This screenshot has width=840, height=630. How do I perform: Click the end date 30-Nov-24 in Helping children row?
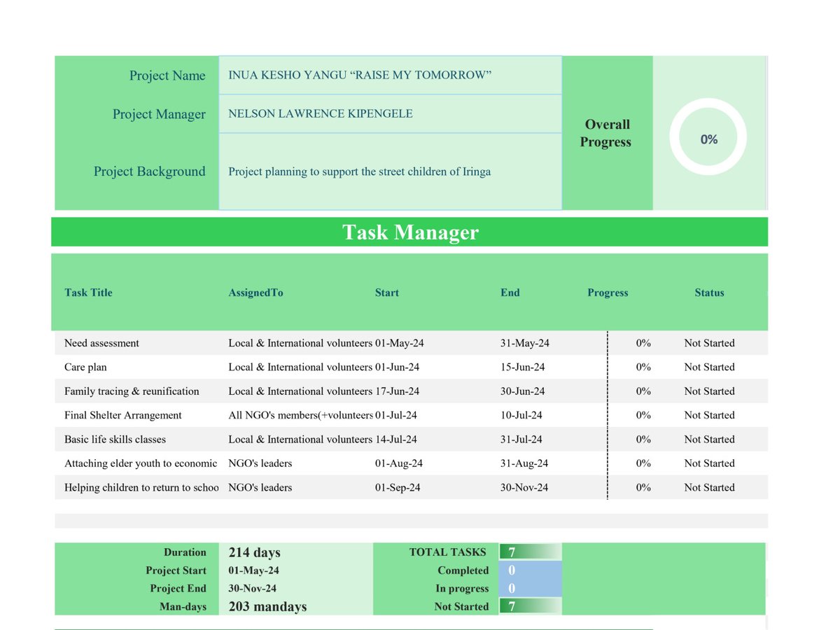524,487
